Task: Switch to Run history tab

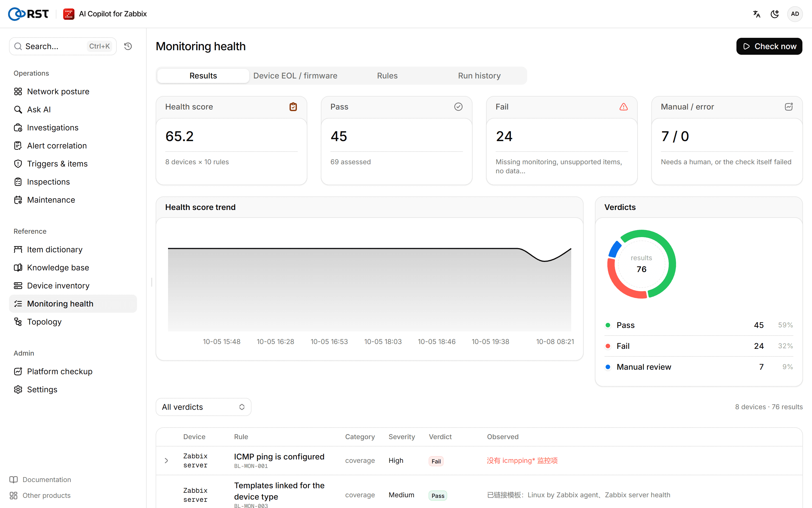Action: point(479,76)
